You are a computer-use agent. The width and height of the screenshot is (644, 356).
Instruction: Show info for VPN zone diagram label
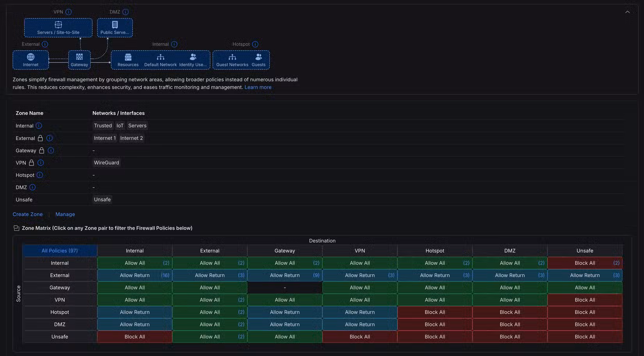point(69,12)
